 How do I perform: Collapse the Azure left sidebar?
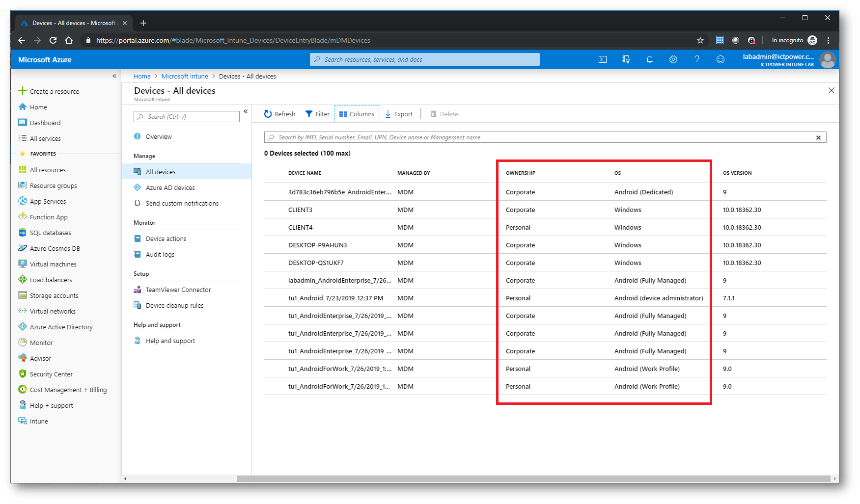coord(114,76)
